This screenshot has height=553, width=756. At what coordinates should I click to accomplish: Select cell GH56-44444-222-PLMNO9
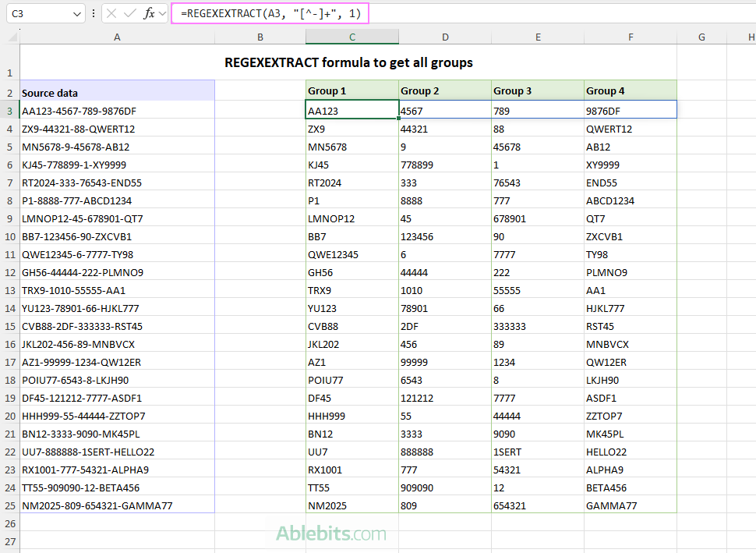pos(117,272)
